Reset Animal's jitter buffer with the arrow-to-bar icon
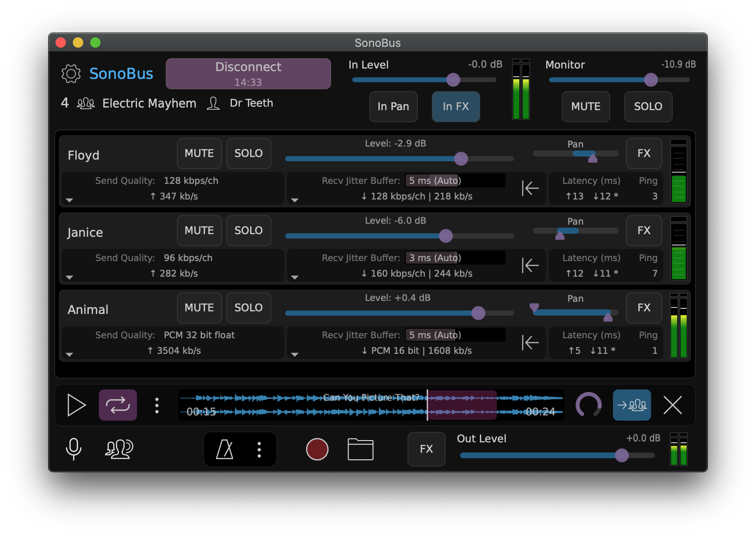 [530, 343]
